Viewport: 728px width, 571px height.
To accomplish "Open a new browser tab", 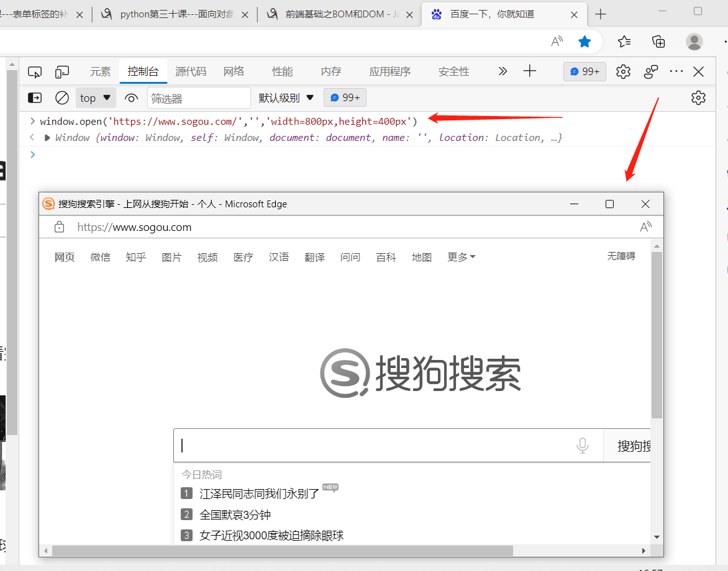I will [600, 14].
